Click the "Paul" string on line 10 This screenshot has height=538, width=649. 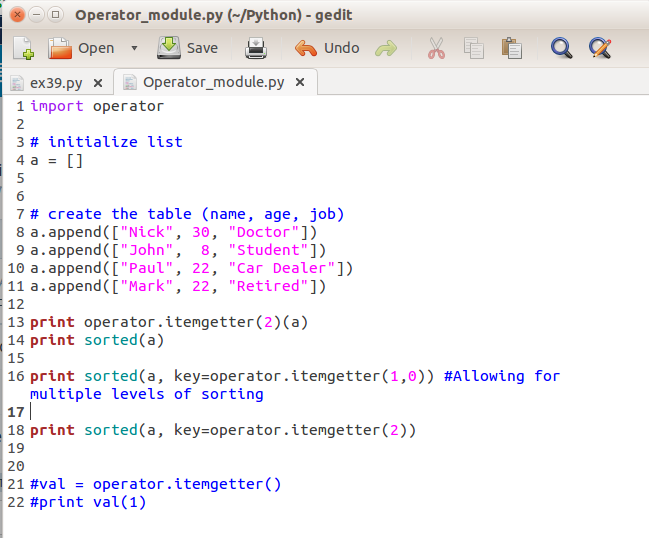(147, 268)
